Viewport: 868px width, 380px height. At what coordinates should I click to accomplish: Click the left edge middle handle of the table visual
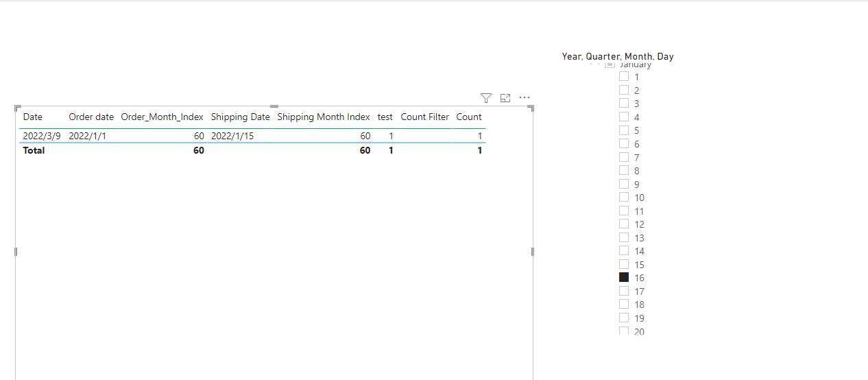point(15,252)
